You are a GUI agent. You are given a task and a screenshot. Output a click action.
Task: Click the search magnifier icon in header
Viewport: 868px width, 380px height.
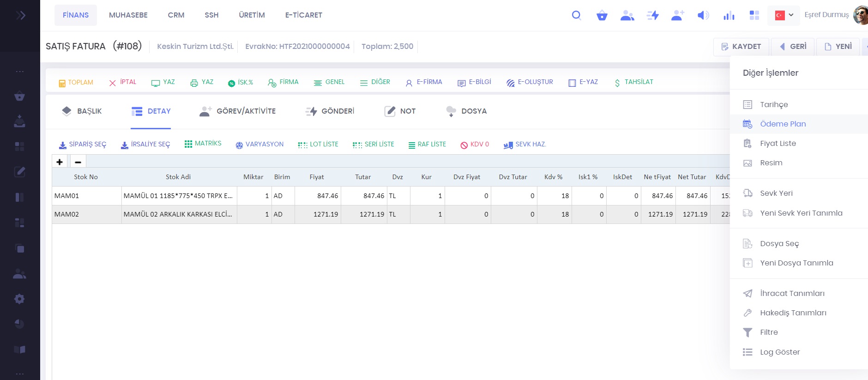576,15
